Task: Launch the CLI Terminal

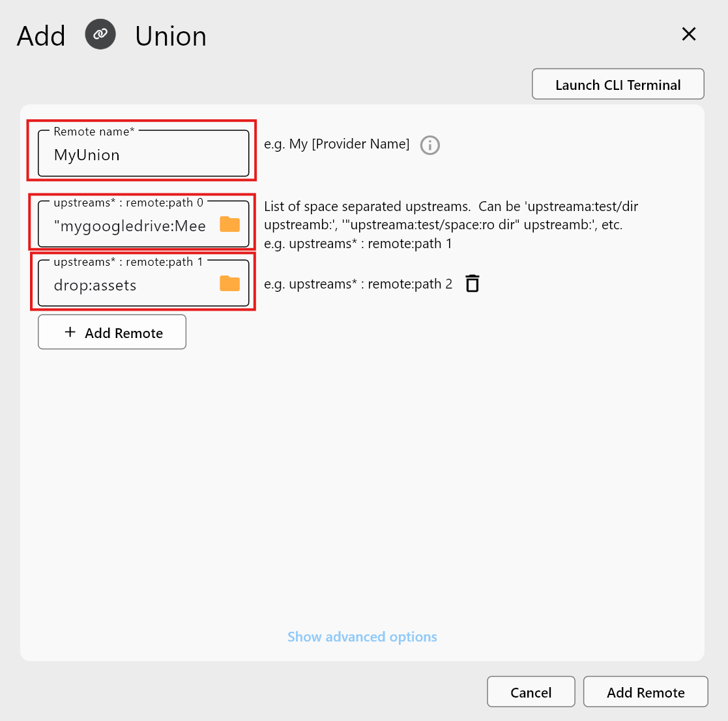Action: 617,84
